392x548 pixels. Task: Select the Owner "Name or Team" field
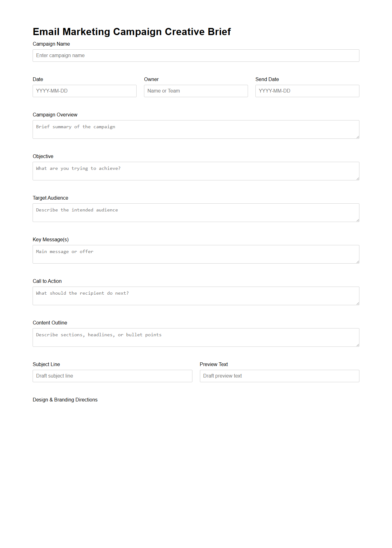[196, 91]
